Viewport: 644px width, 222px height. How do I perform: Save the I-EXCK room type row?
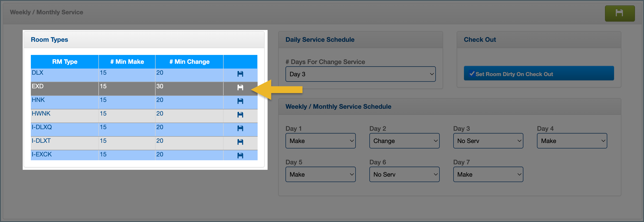(240, 155)
